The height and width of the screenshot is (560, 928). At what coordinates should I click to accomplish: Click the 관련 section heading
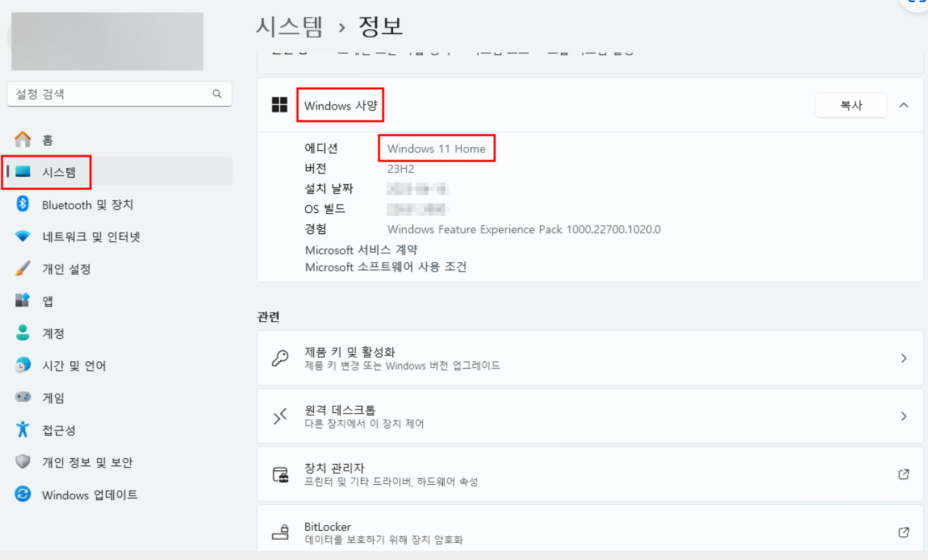coord(268,317)
